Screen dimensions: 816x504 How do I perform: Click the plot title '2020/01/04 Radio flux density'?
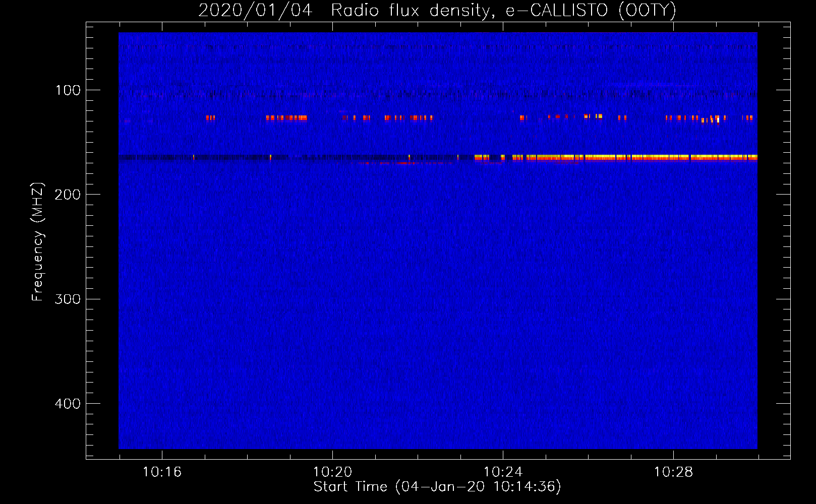coord(437,11)
